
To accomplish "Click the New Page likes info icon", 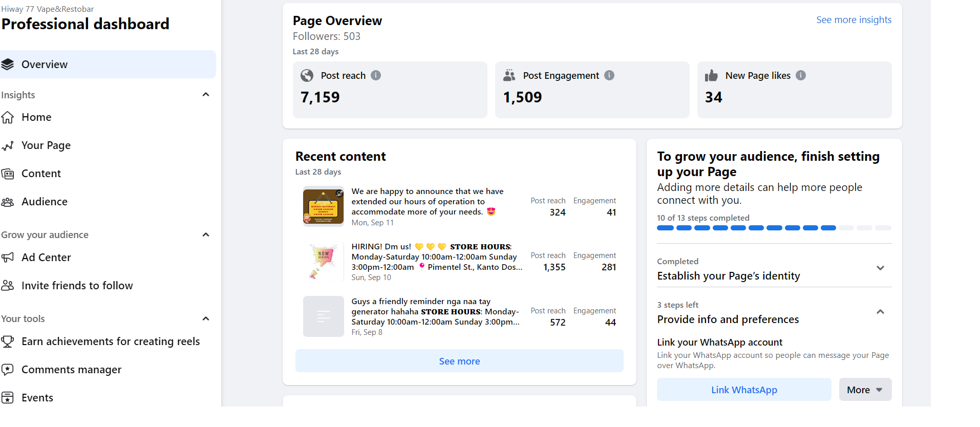I will pos(801,75).
